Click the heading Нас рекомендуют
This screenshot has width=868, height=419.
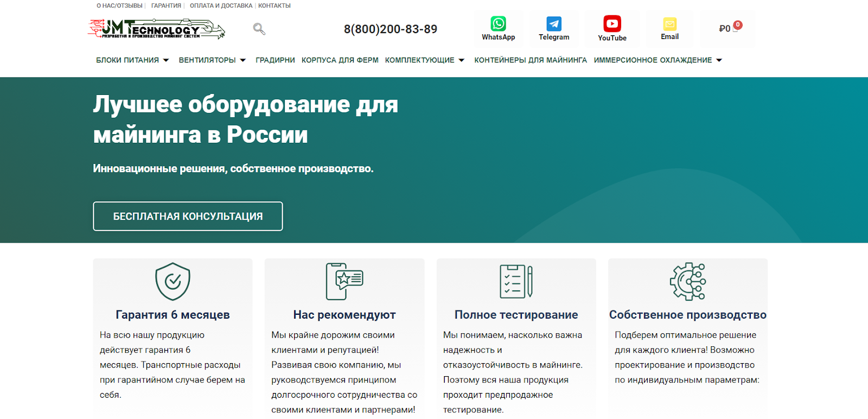point(344,315)
